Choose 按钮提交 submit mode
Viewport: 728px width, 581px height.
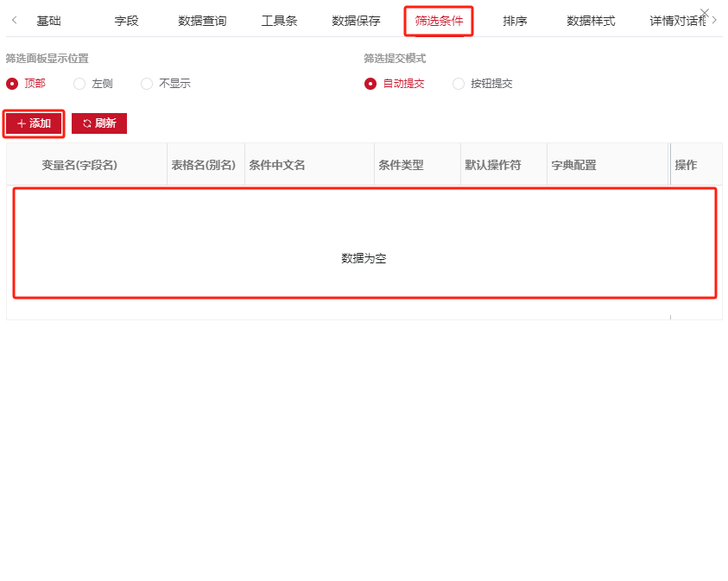tap(459, 84)
